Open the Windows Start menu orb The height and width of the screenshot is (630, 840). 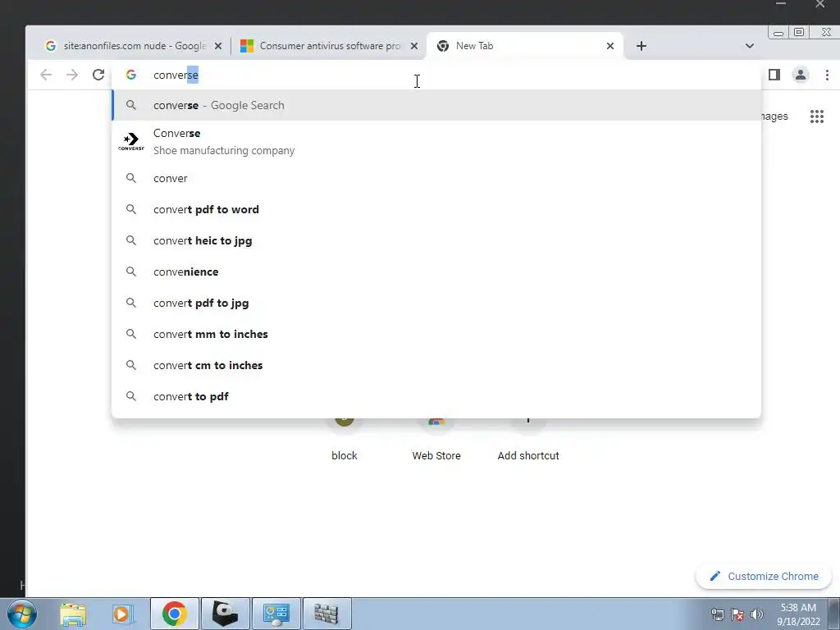[22, 614]
